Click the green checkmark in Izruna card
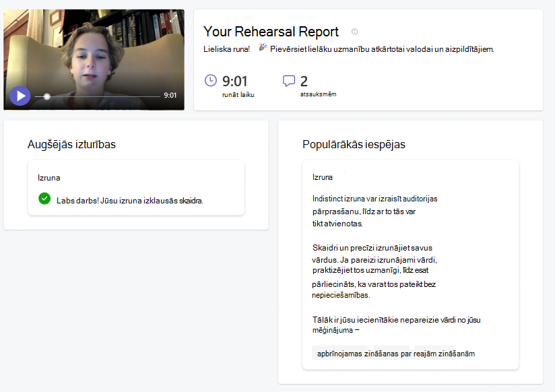This screenshot has height=392, width=555. 44,199
